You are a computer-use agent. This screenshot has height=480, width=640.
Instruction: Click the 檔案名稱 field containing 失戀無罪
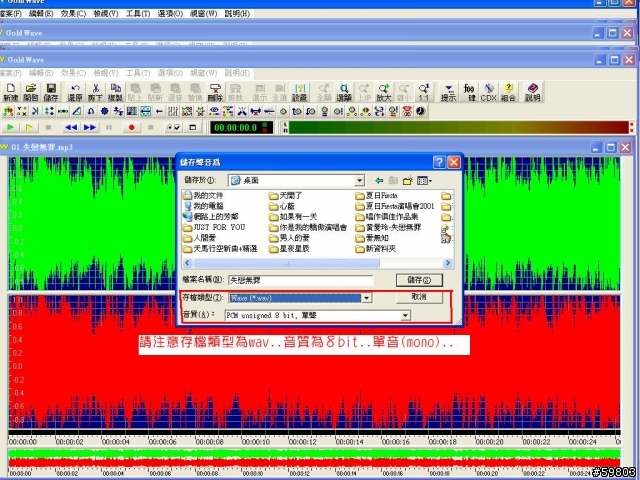tap(300, 280)
